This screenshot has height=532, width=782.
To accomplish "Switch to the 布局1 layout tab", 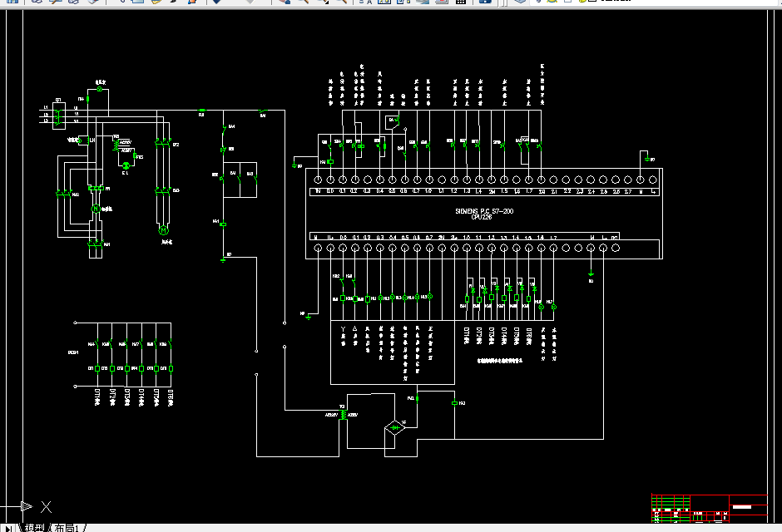I will pyautogui.click(x=67, y=528).
